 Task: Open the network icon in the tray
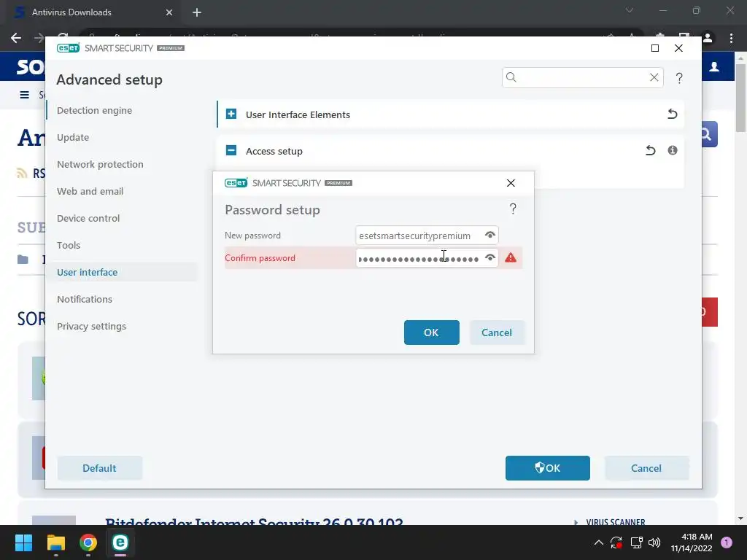click(x=636, y=542)
